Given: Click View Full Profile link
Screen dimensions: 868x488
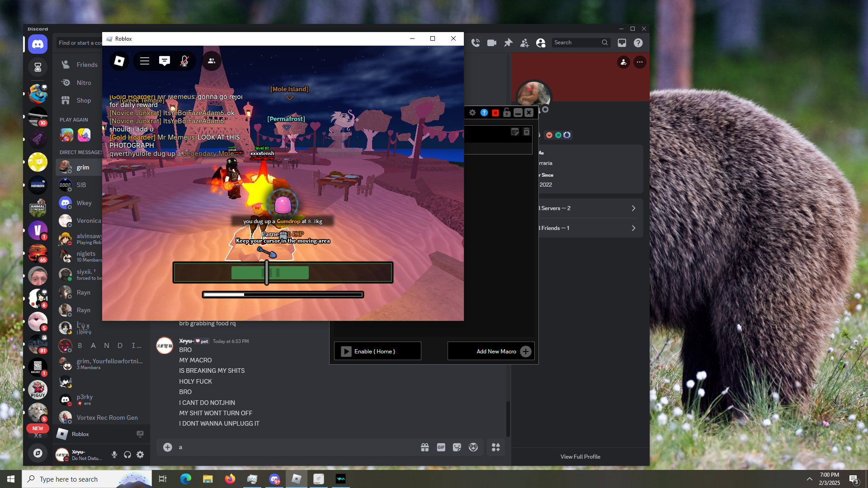Looking at the screenshot, I should click(580, 457).
